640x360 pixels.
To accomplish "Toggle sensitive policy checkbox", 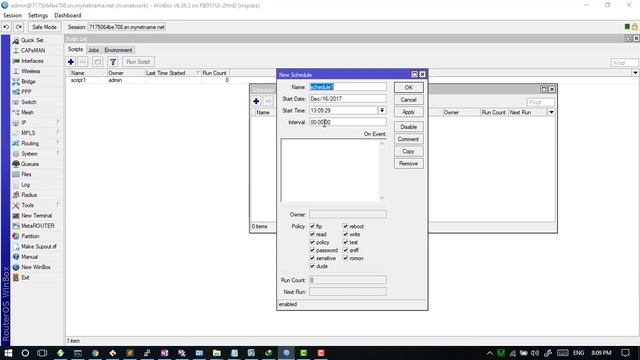I will point(312,258).
